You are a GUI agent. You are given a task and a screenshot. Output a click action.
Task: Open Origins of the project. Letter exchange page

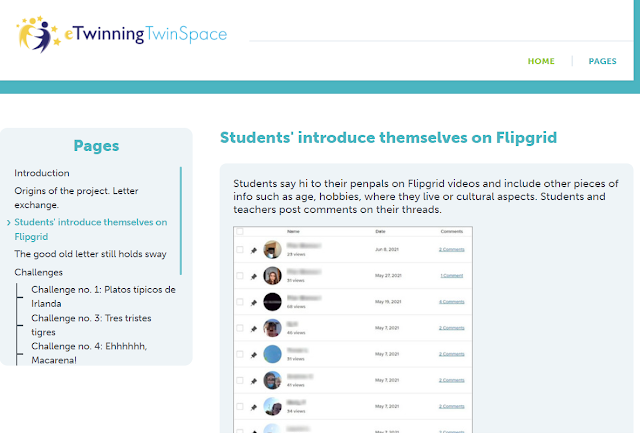coord(76,198)
